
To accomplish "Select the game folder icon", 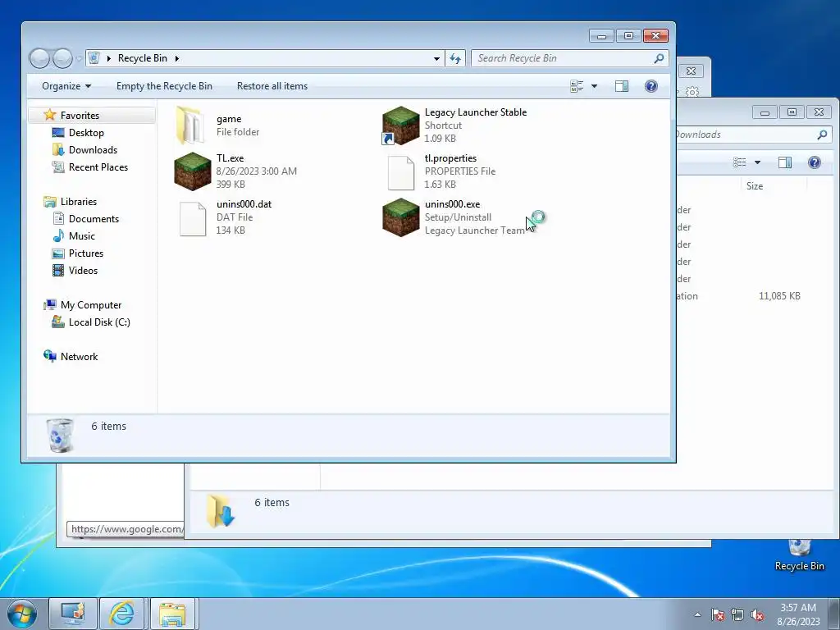I will pyautogui.click(x=190, y=126).
